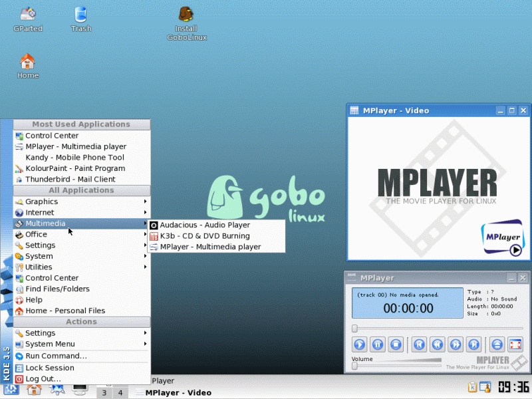Expand the Graphics submenu
This screenshot has height=399, width=532.
coord(82,201)
